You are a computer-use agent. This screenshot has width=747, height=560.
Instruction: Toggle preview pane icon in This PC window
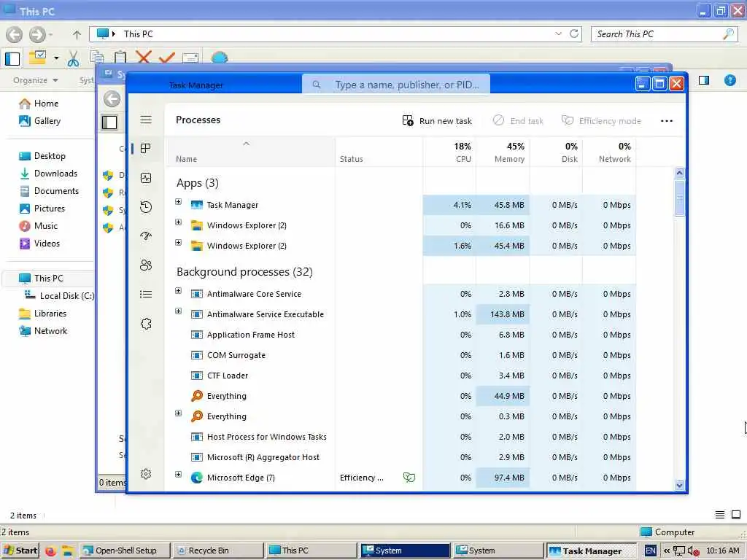click(704, 80)
